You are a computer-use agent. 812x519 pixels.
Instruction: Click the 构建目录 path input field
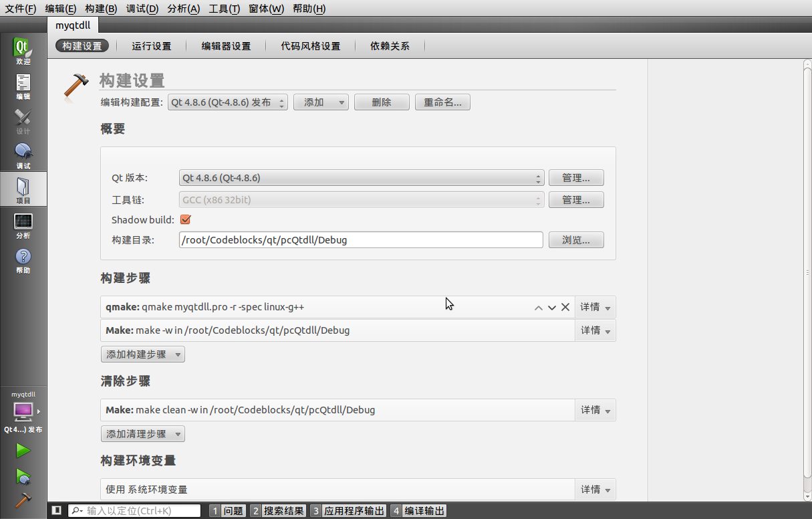[361, 239]
